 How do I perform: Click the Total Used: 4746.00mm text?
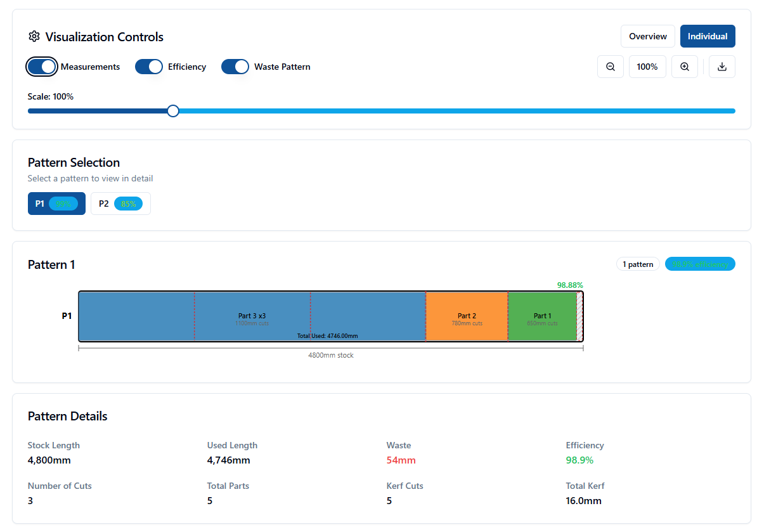(x=327, y=336)
